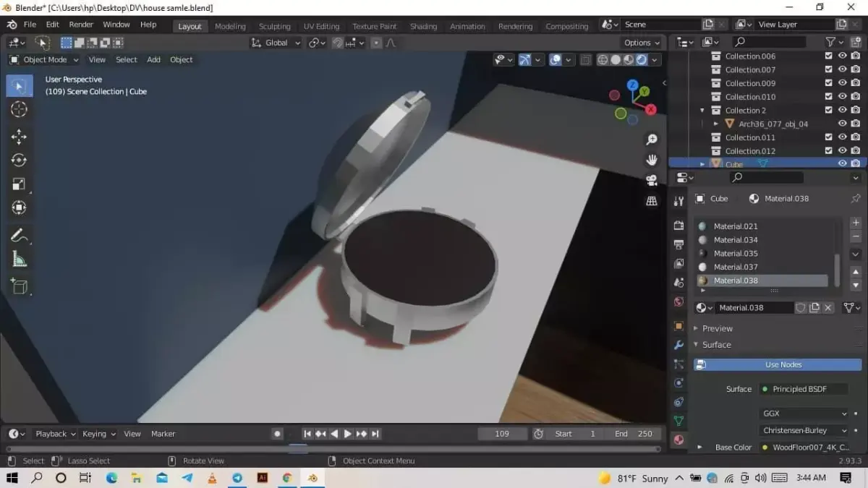
Task: Open the Render menu
Action: point(81,24)
